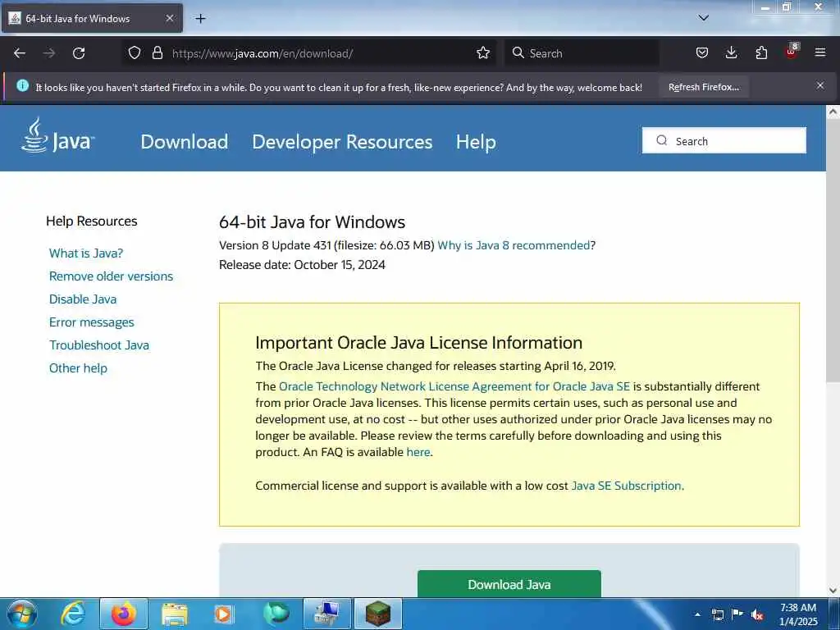The image size is (840, 630).
Task: Dismiss the Firefox refresh notification bar
Action: point(820,85)
